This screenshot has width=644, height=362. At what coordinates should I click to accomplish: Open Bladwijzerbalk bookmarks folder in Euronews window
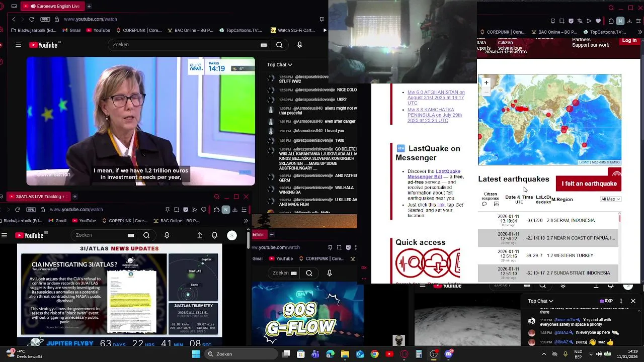click(x=33, y=30)
